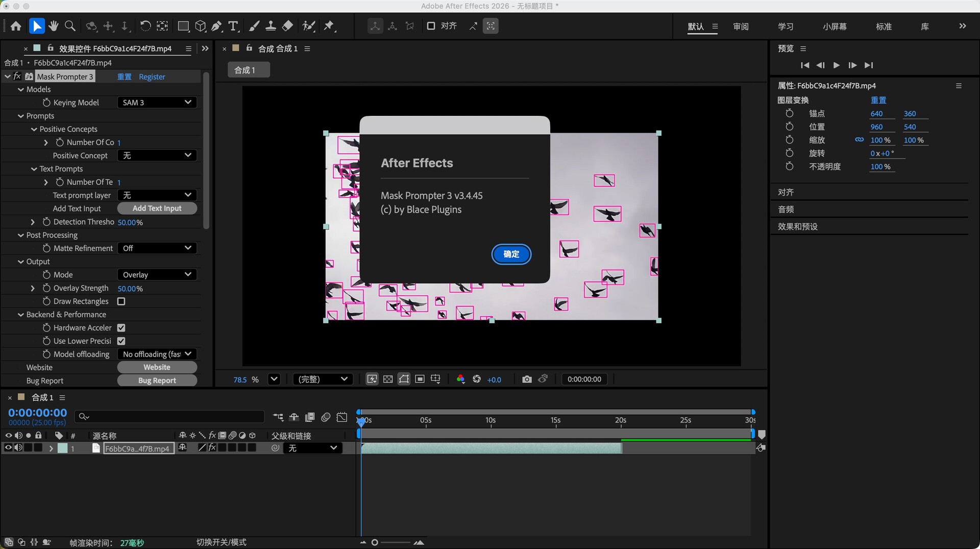Click the Add Text Input button

click(157, 208)
